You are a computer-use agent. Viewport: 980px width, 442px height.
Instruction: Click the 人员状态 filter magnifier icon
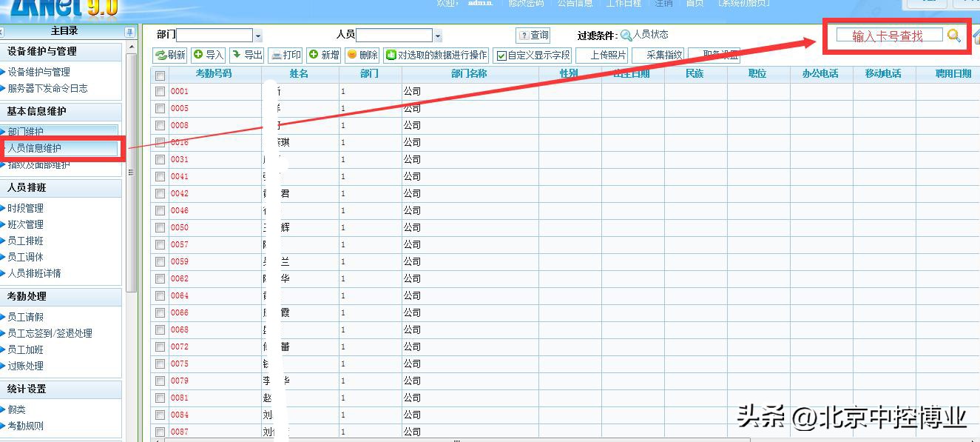point(625,33)
